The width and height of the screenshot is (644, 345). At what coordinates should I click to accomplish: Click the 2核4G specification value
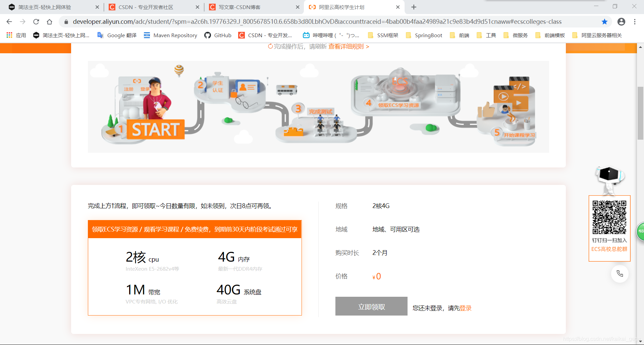pyautogui.click(x=381, y=206)
